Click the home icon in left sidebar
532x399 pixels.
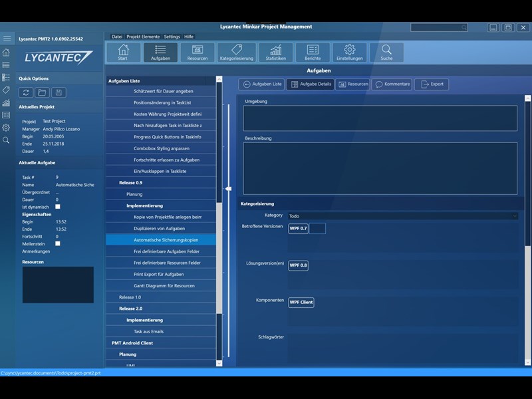(6, 53)
